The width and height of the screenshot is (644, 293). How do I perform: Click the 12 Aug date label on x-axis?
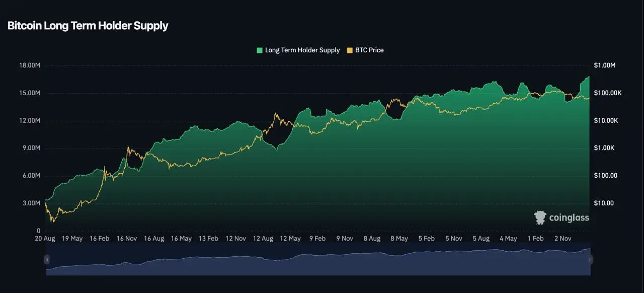point(263,239)
